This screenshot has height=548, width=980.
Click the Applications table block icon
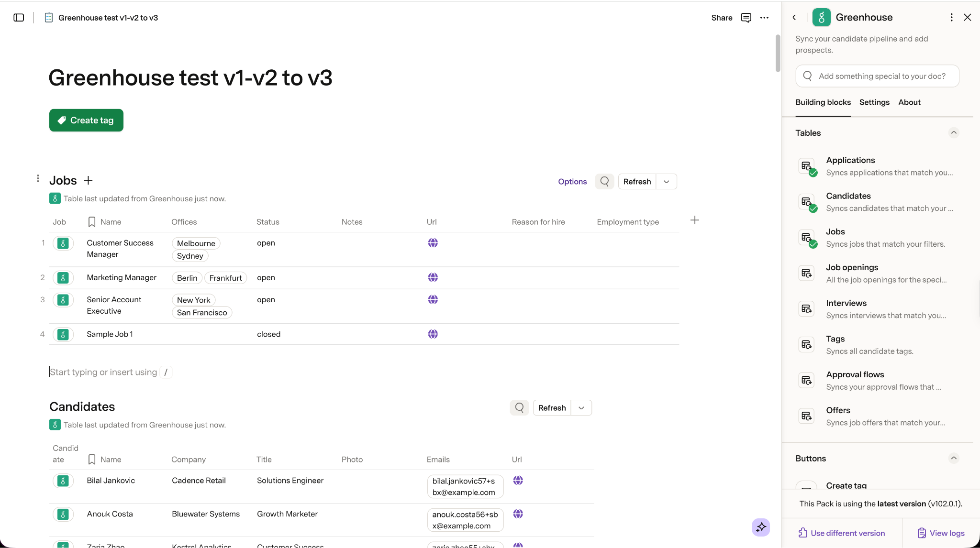point(807,166)
